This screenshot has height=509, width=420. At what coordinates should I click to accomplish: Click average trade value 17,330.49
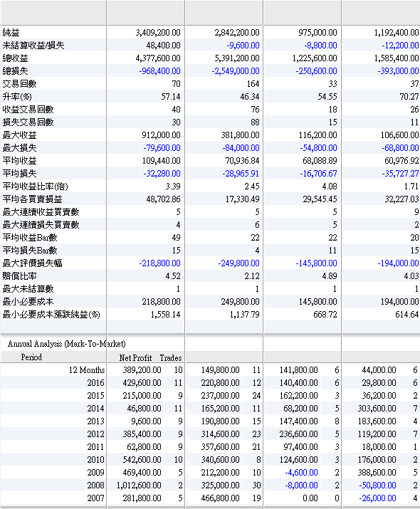click(243, 199)
